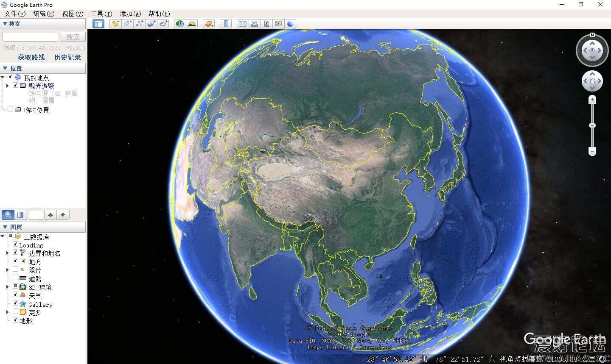Toggle 3D 建筑 layer checkbox

pos(15,286)
